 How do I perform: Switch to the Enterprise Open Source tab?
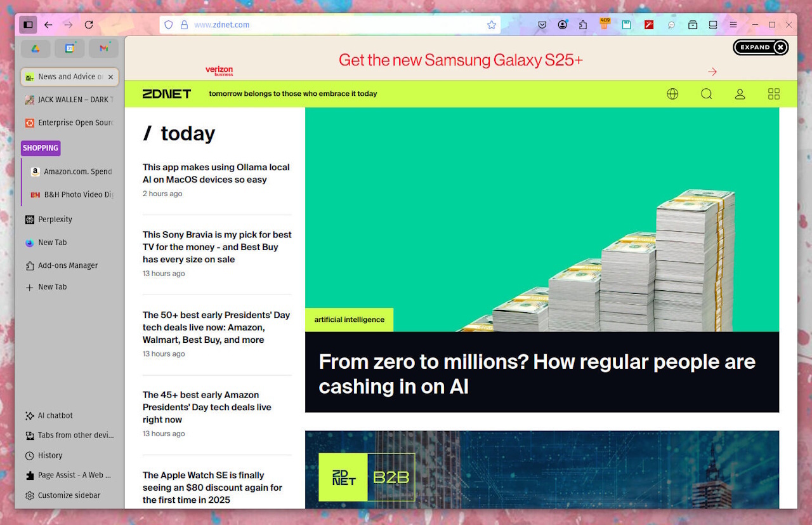tap(70, 123)
